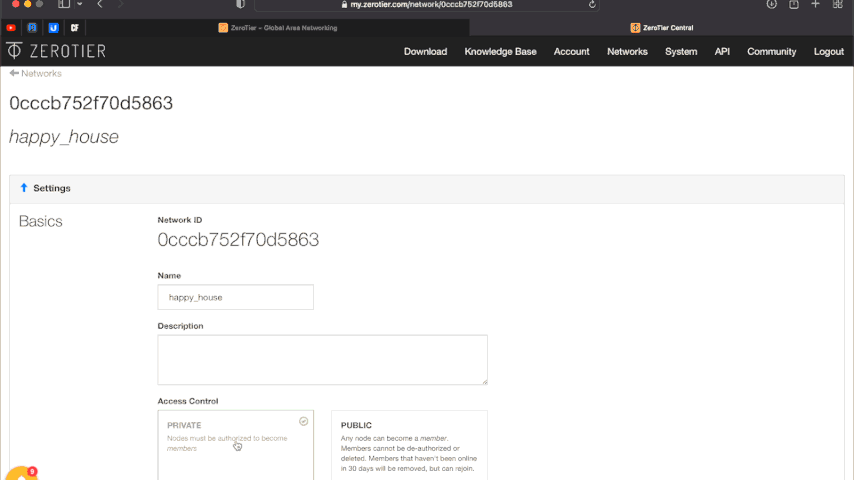854x480 pixels.
Task: Open orange chat widget with badge
Action: pos(20,473)
